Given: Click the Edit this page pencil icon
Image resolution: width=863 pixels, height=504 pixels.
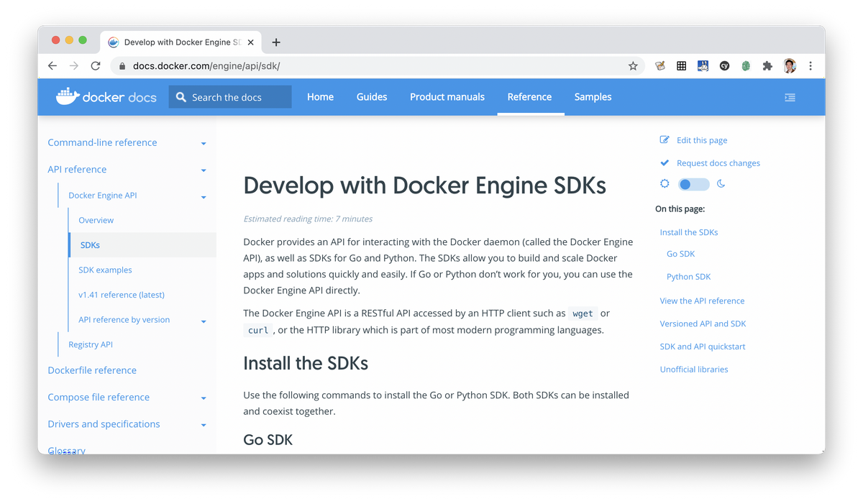Looking at the screenshot, I should [665, 139].
